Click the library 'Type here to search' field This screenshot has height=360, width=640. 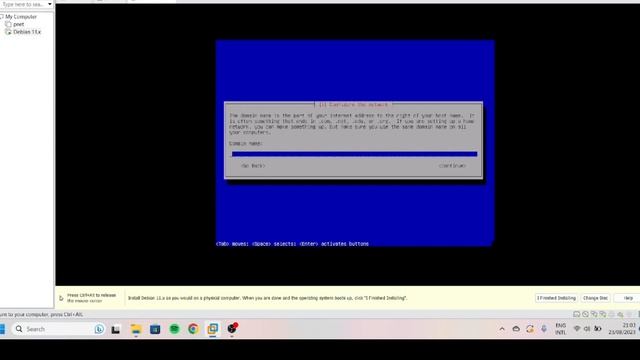pyautogui.click(x=24, y=4)
